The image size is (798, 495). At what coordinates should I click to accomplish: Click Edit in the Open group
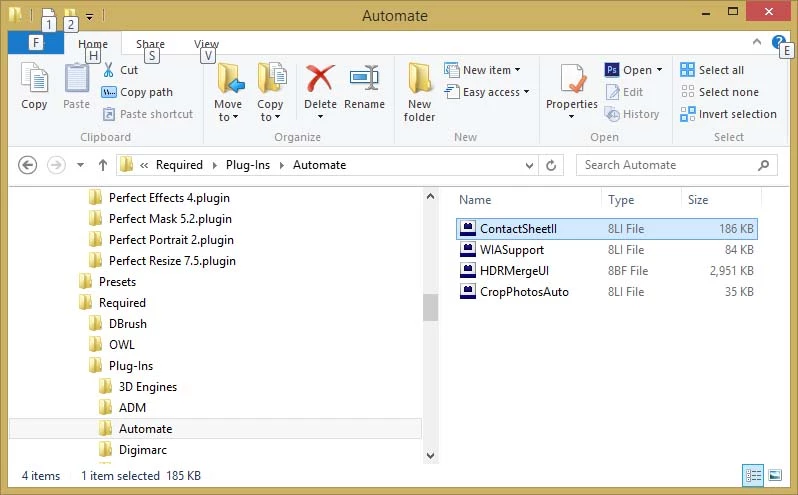624,92
